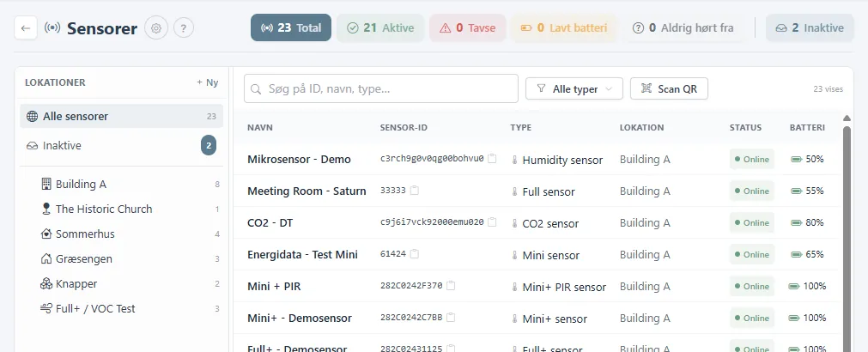868x352 pixels.
Task: Sort by LOKATION column header
Action: click(641, 127)
